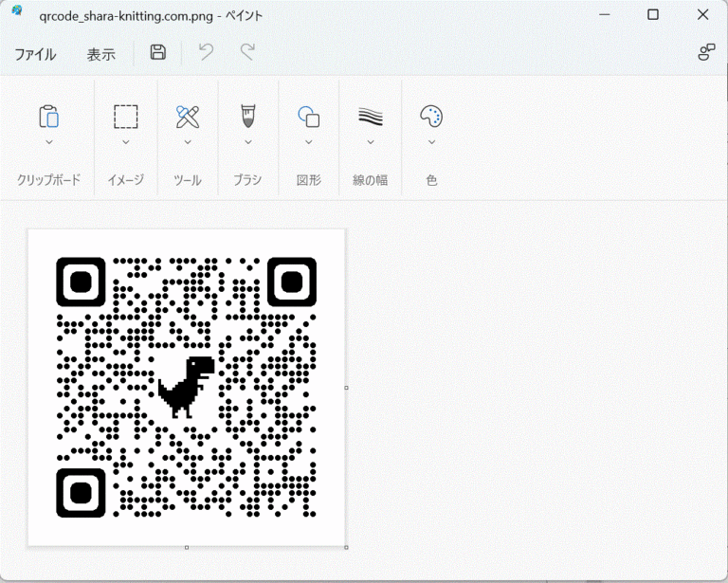Click the canvas bottom-right corner resize handle
728x583 pixels.
click(x=346, y=547)
